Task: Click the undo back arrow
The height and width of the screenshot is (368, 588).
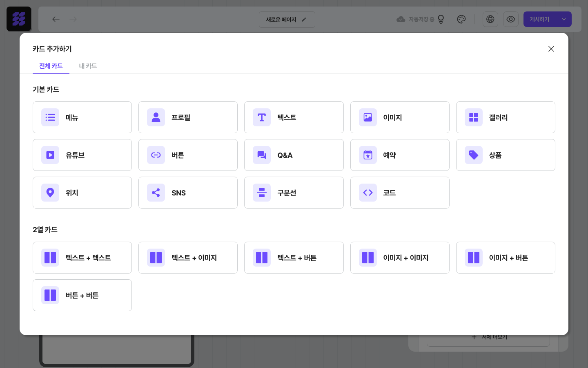Action: (x=56, y=19)
